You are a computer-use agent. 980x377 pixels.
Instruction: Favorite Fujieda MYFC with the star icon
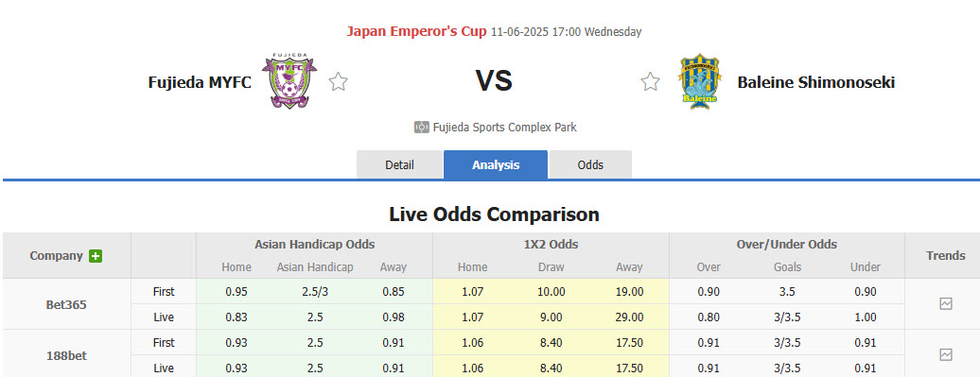[338, 82]
